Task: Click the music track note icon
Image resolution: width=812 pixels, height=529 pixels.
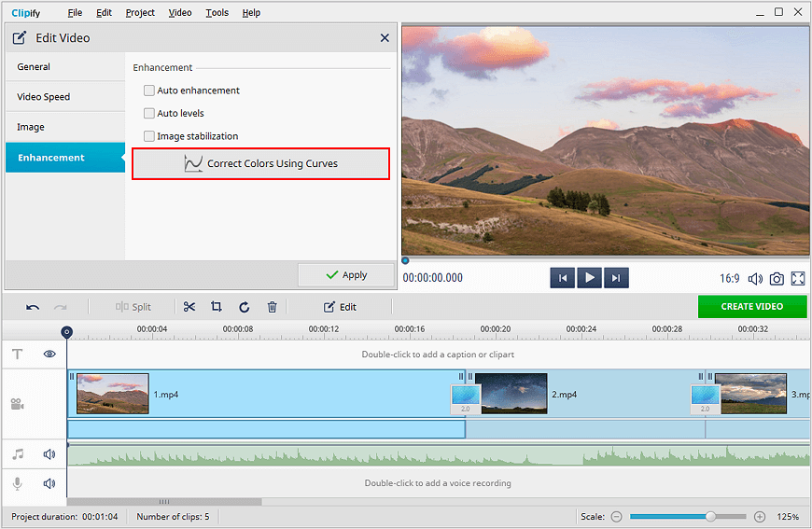Action: coord(18,454)
